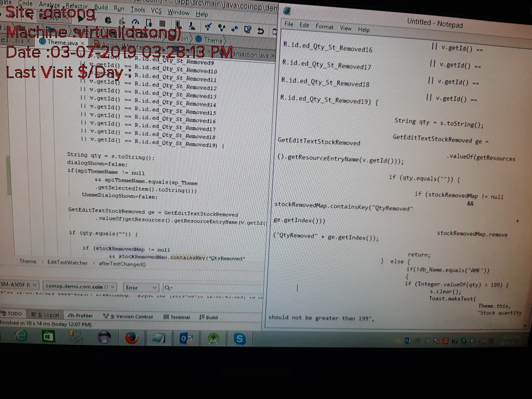
Task: Commit changes VCS icon
Action: tap(222, 27)
